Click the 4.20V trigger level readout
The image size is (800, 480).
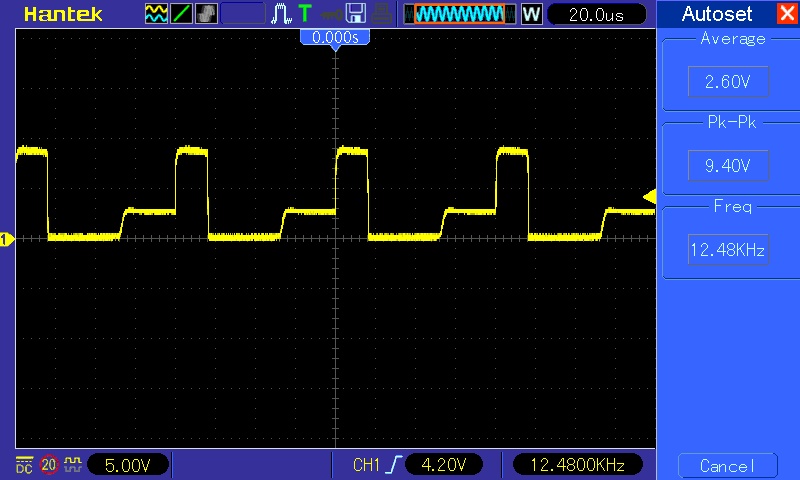[x=444, y=465]
